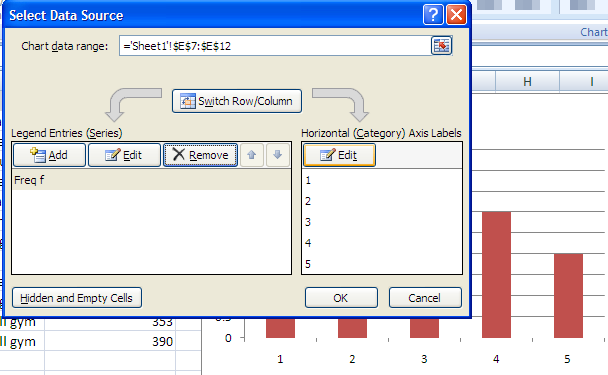Select category label 3 in axis list
This screenshot has height=375, width=608.
click(x=382, y=222)
